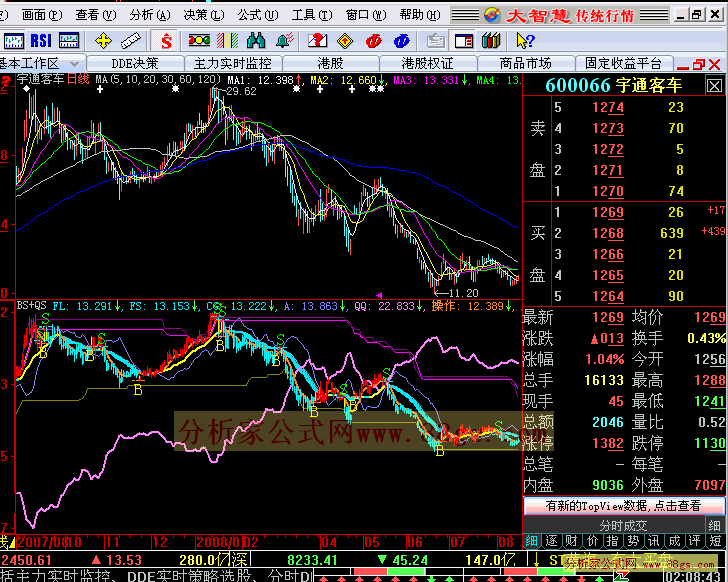Click the traffic light signal icon
This screenshot has width=728, height=582.
(199, 41)
